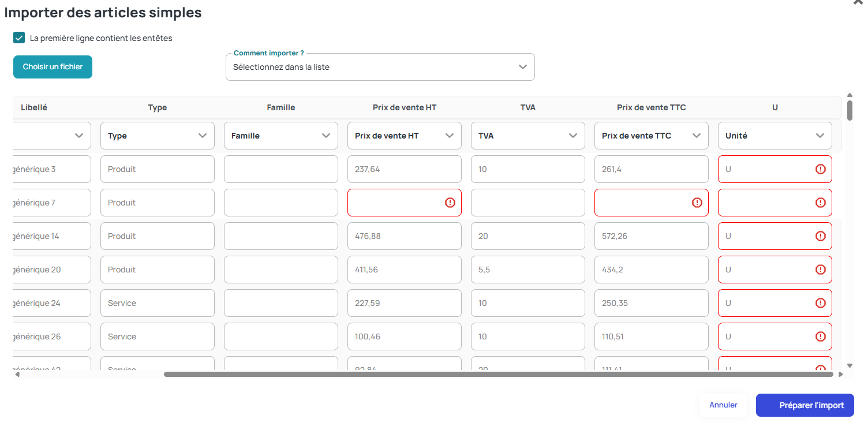The height and width of the screenshot is (430, 868).
Task: Click the Prix de vente TTC error icon
Action: (x=697, y=203)
